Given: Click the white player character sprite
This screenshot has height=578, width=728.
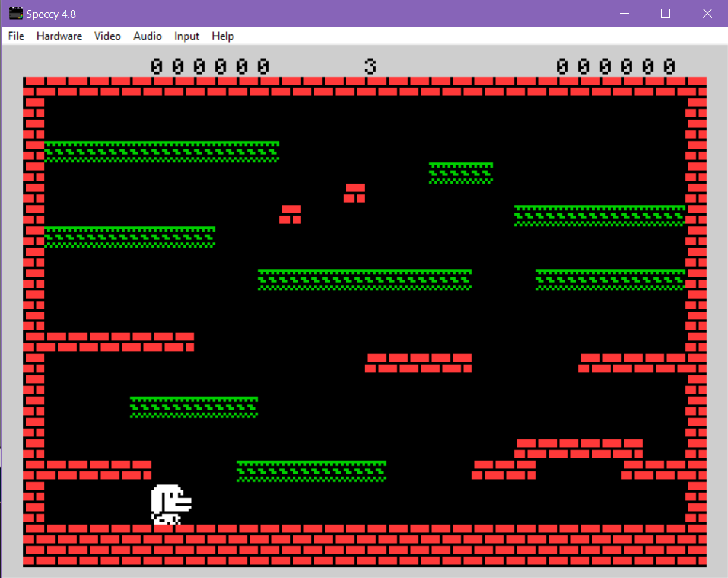Looking at the screenshot, I should point(171,504).
